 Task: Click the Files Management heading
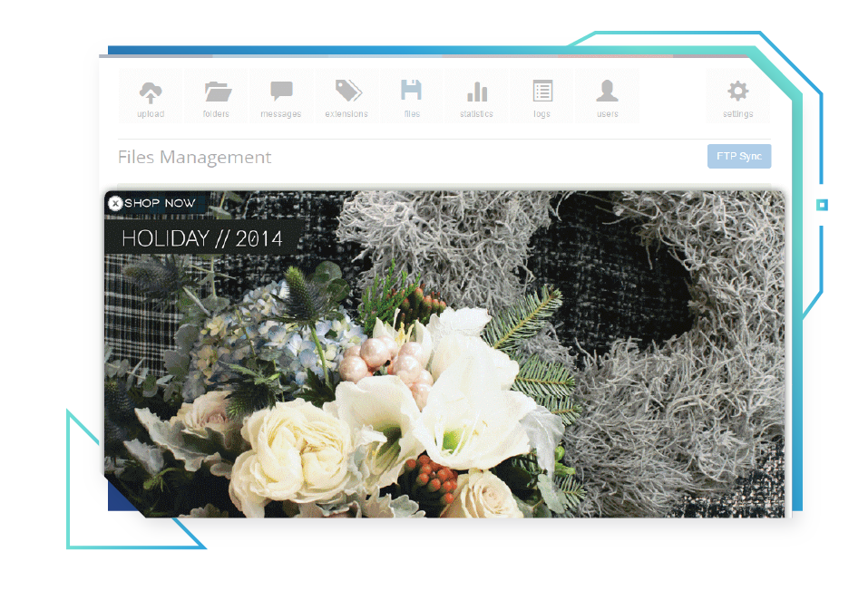click(x=194, y=157)
